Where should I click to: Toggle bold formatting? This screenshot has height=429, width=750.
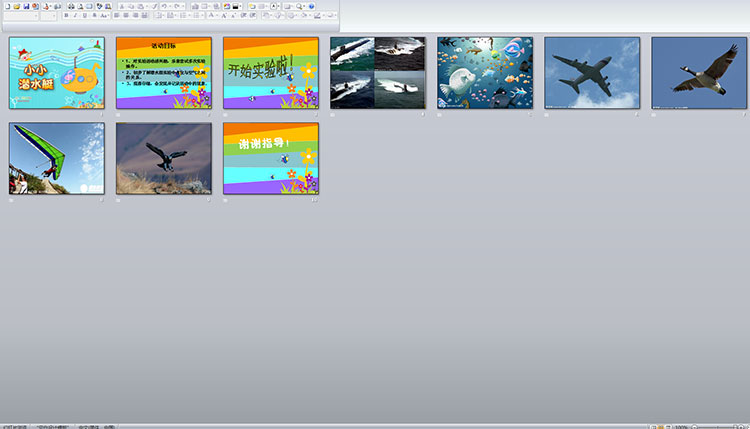(x=66, y=15)
